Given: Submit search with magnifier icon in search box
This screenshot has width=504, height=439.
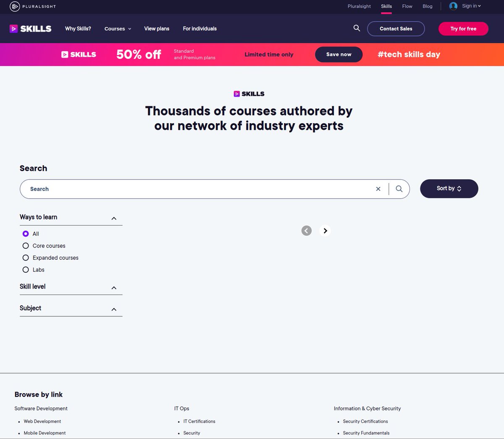Looking at the screenshot, I should [x=399, y=189].
